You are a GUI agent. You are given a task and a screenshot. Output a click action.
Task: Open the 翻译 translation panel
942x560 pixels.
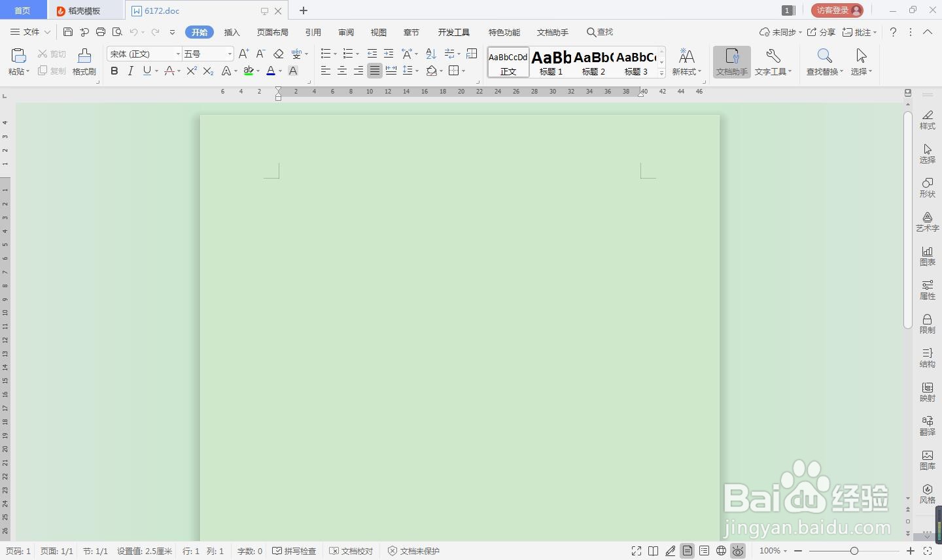(927, 424)
